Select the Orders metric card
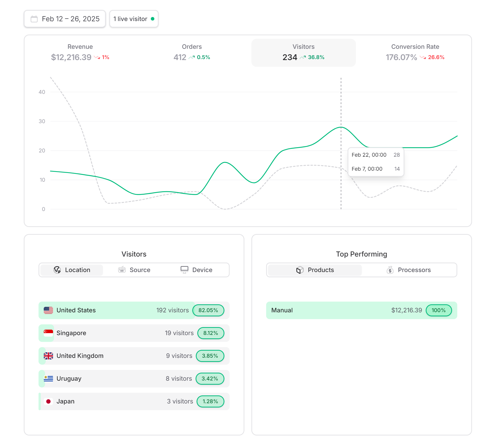This screenshot has width=495, height=448. tap(192, 53)
